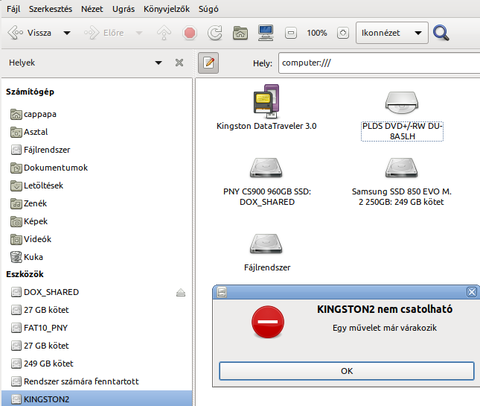Select KINGSTON2 device in sidebar
Viewport: 480px width, 406px height.
97,399
